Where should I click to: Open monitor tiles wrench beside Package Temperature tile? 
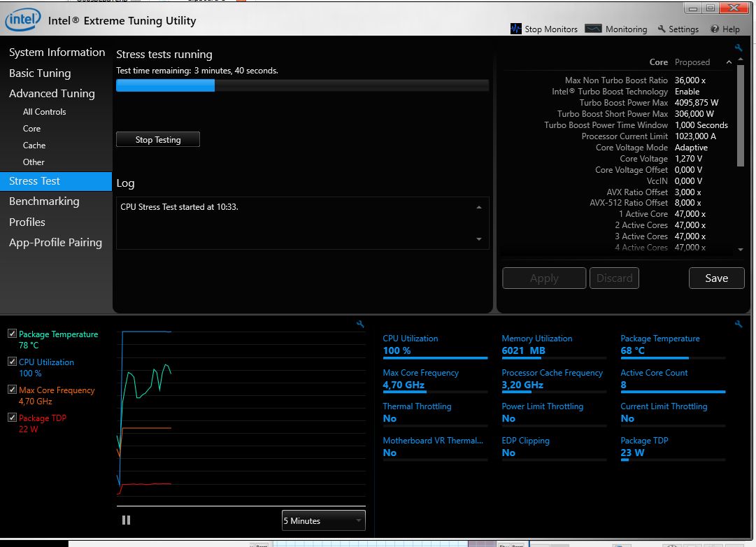coord(738,324)
